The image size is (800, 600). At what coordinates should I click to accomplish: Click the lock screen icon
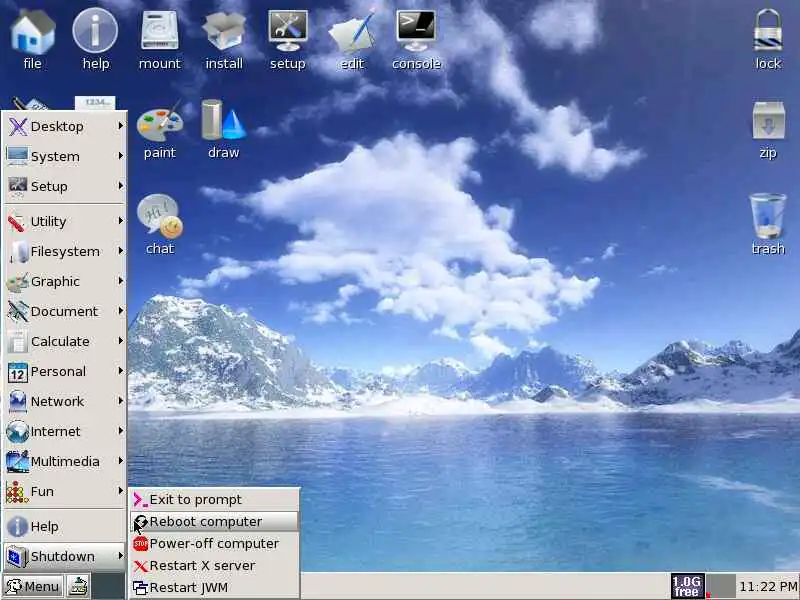pos(768,40)
